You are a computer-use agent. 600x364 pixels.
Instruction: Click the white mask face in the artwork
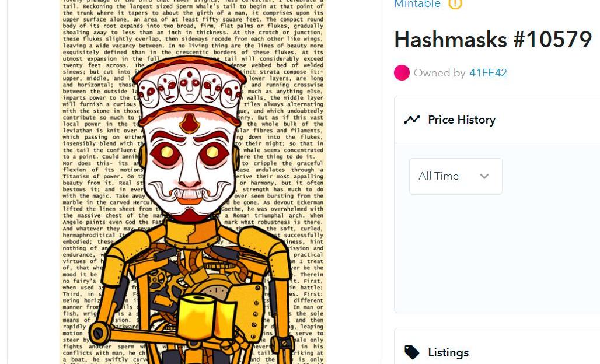pyautogui.click(x=190, y=164)
